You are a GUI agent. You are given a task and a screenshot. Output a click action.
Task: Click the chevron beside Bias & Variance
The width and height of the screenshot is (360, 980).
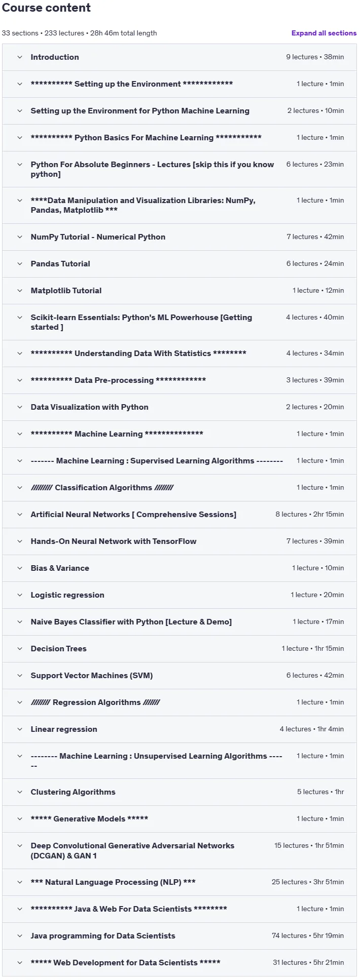tap(20, 568)
